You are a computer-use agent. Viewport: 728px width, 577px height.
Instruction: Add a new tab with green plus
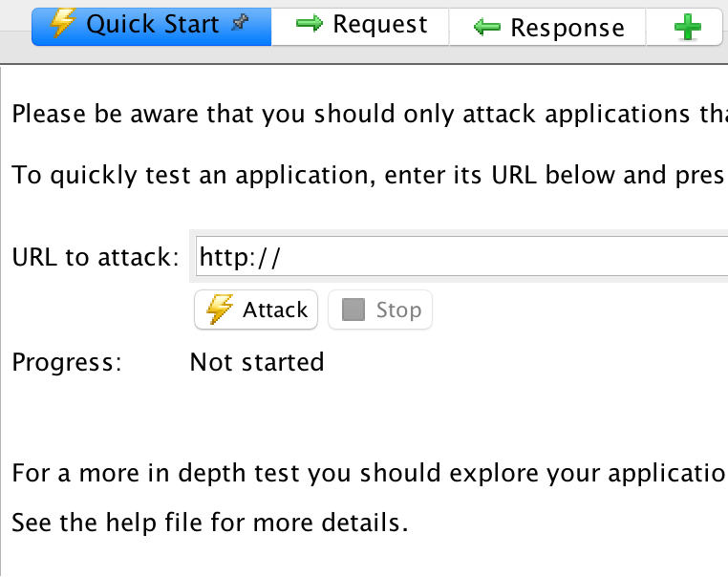pyautogui.click(x=687, y=28)
